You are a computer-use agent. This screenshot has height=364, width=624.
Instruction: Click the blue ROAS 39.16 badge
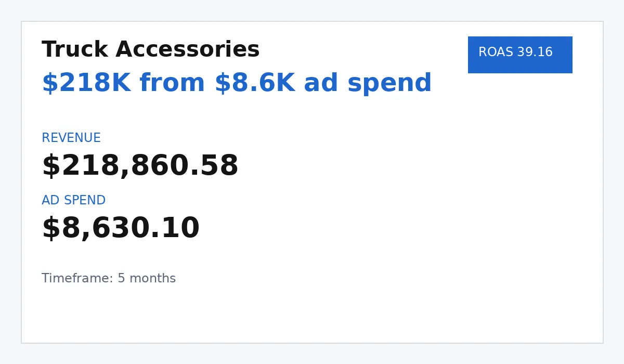520,55
